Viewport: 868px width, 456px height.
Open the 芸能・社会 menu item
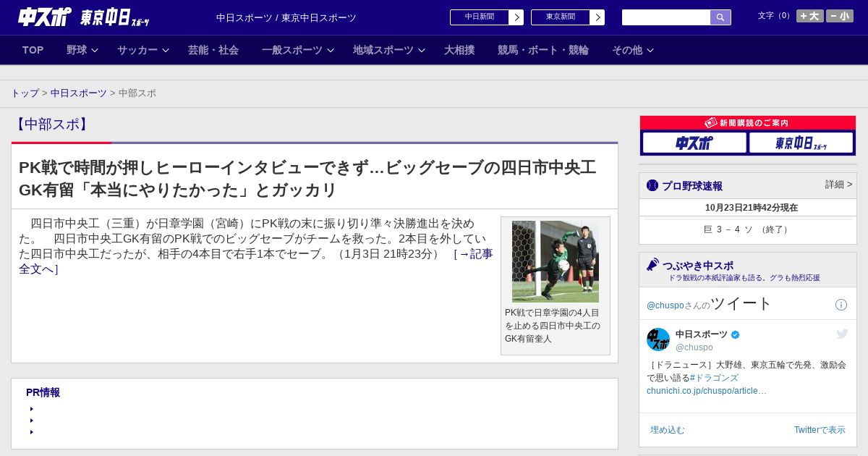(213, 50)
